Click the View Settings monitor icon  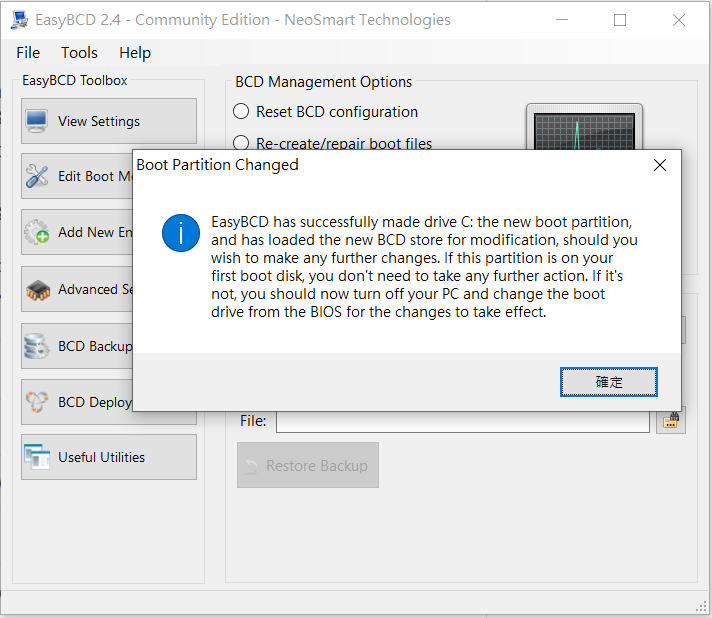coord(36,121)
